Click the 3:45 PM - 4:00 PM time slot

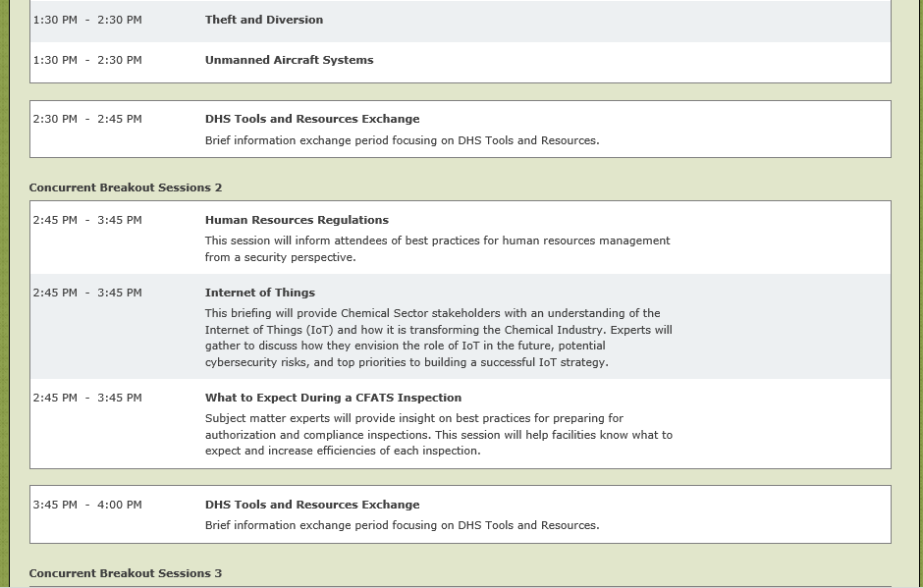click(x=87, y=505)
